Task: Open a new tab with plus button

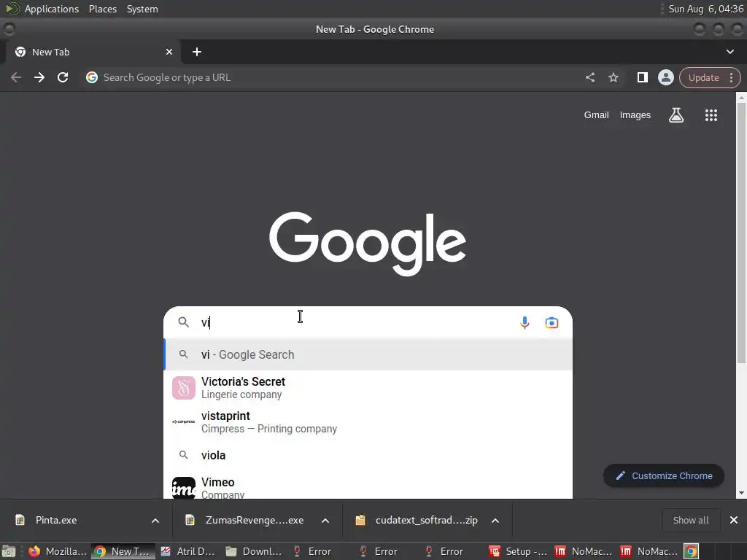Action: pos(197,52)
